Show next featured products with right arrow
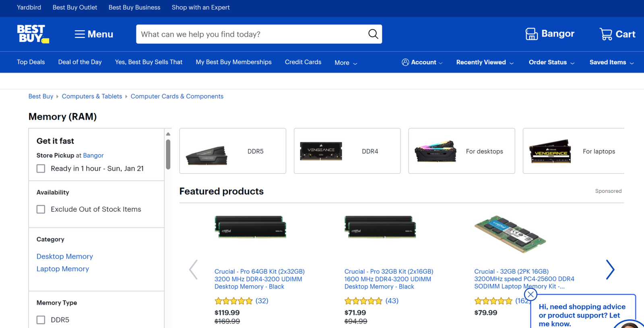 click(x=610, y=269)
